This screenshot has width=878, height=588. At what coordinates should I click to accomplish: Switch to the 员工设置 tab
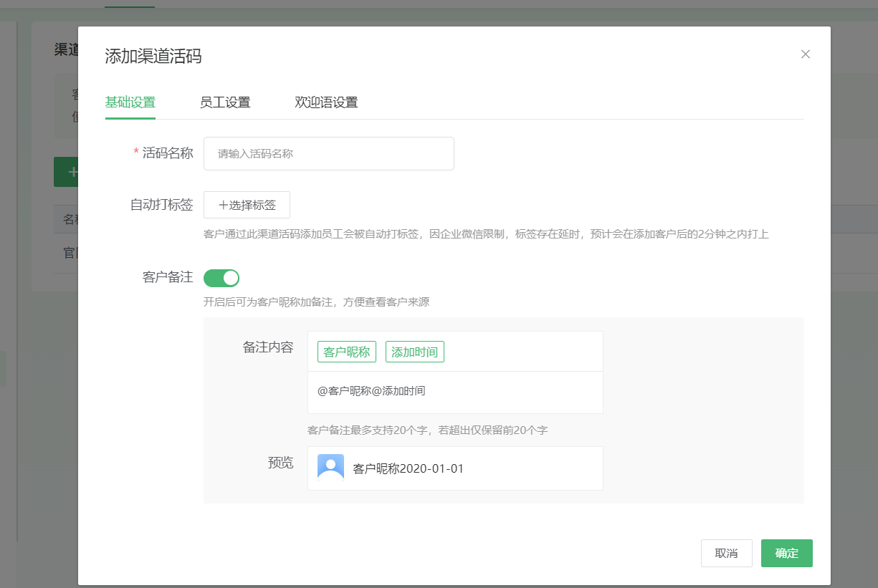click(225, 102)
